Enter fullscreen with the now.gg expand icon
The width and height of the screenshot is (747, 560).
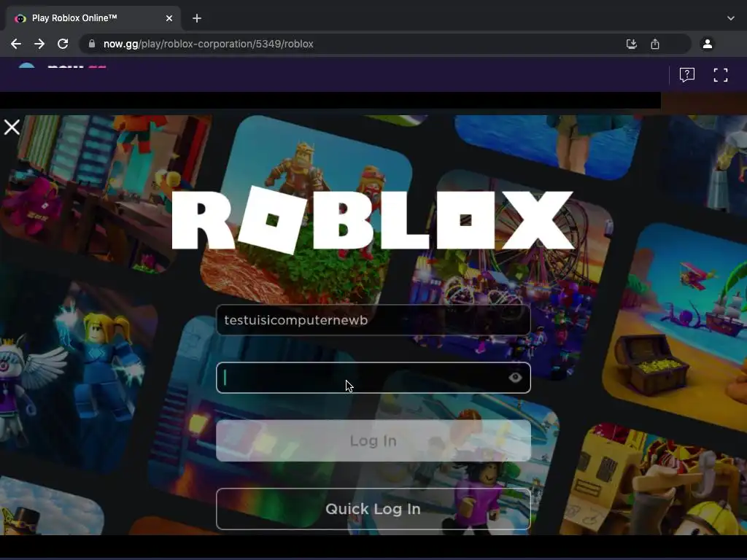[x=720, y=75]
